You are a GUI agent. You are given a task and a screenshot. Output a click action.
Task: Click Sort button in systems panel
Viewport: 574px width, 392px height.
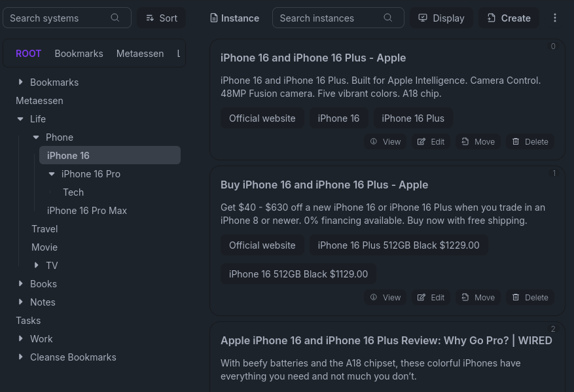pos(162,18)
